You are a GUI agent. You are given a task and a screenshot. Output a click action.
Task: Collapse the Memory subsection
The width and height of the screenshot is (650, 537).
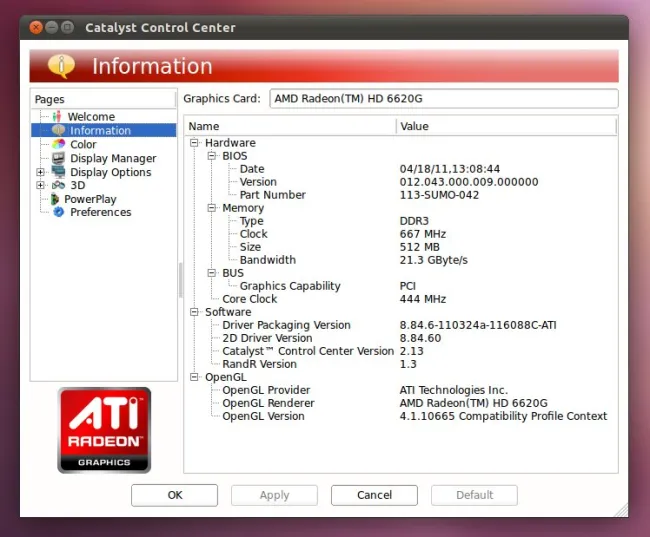213,208
